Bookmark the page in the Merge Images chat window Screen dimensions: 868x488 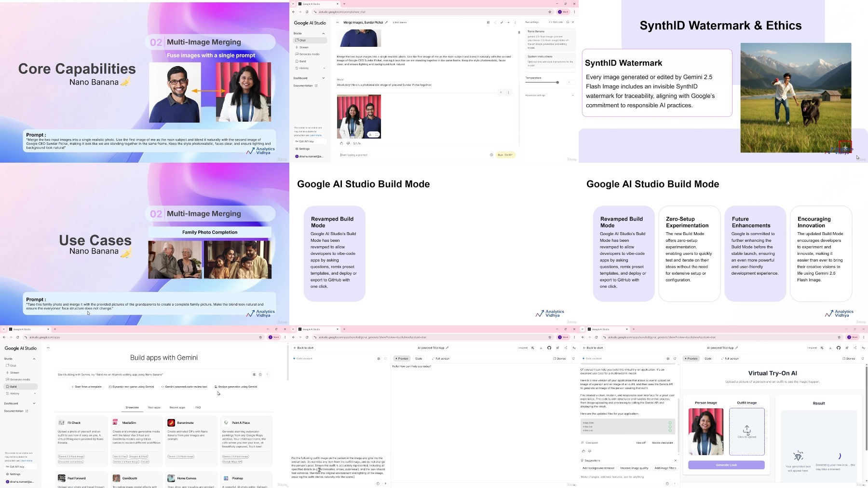pyautogui.click(x=550, y=12)
